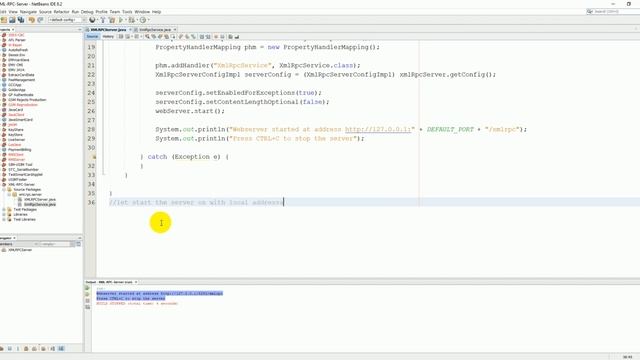Open the Run Project dropdown arrow
The image size is (640, 360).
(x=125, y=20)
